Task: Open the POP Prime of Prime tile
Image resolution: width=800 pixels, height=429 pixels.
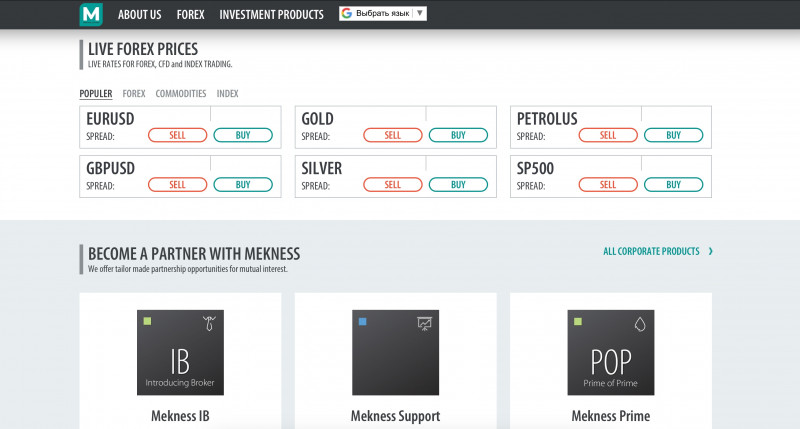Action: click(x=611, y=352)
